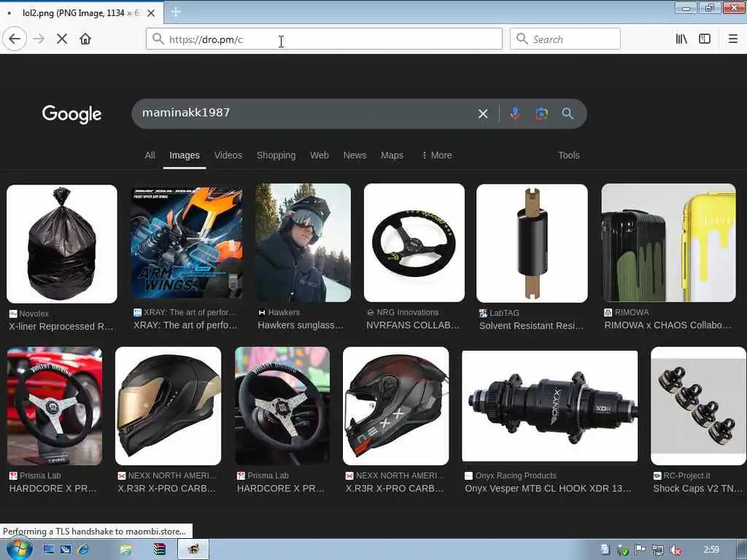Open the gold visor NEXX helmet thumbnail

click(169, 405)
